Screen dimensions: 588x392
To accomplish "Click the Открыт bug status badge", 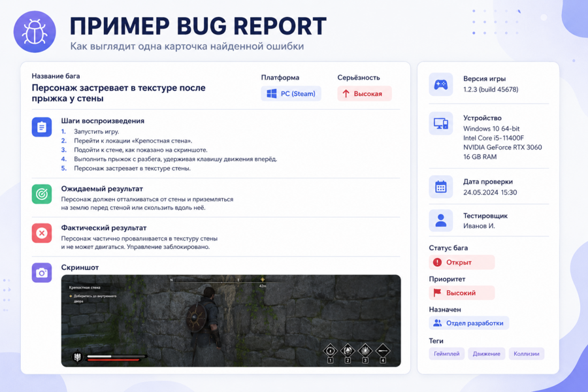I will [462, 262].
